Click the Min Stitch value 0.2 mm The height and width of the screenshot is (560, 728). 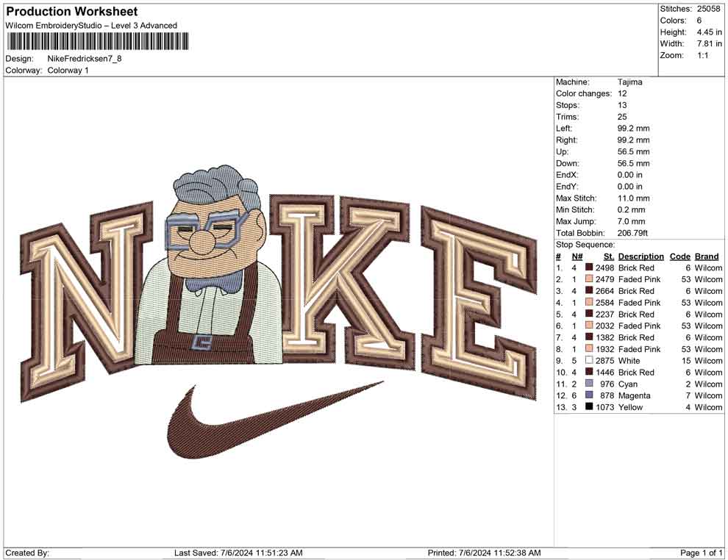tap(632, 209)
